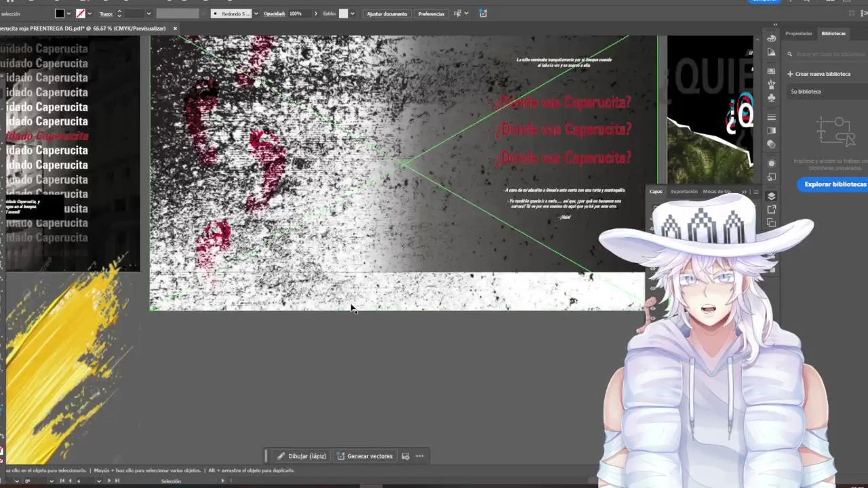Screen dimensions: 868x488
Task: Click the Opacidad 100% input field
Action: point(298,14)
